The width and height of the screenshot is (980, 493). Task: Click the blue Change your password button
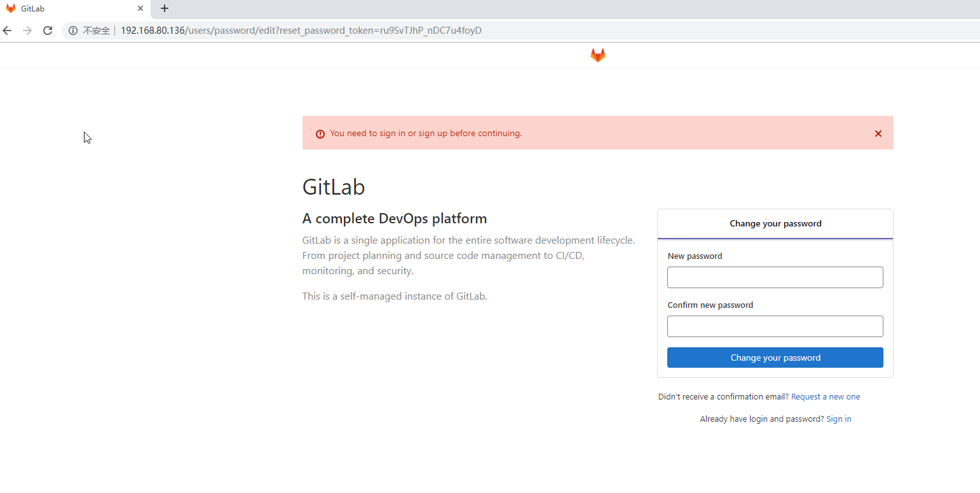(x=775, y=358)
